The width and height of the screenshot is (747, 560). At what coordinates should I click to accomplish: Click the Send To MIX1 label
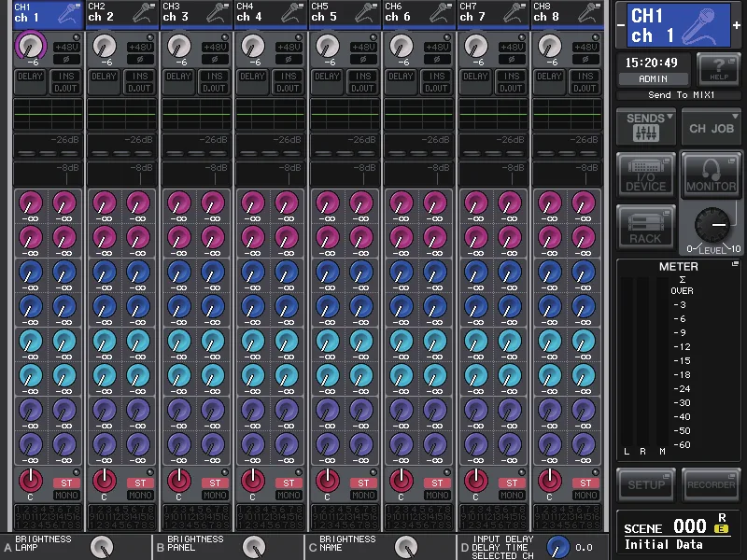682,95
